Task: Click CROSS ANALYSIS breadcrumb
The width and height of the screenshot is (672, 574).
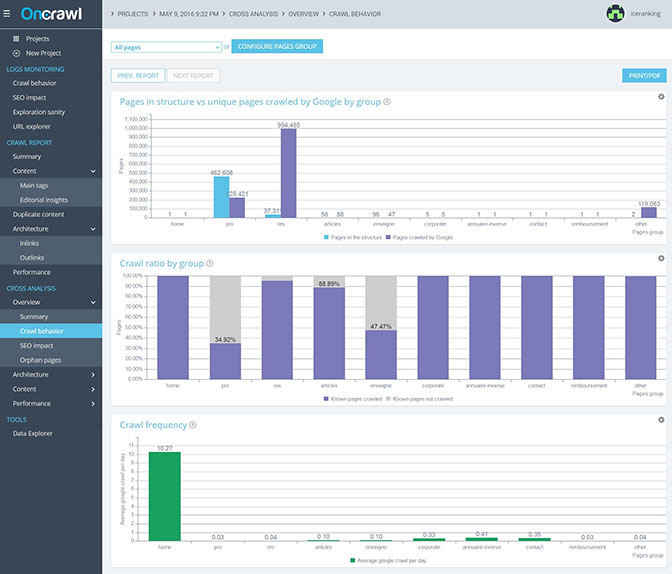Action: (x=253, y=14)
